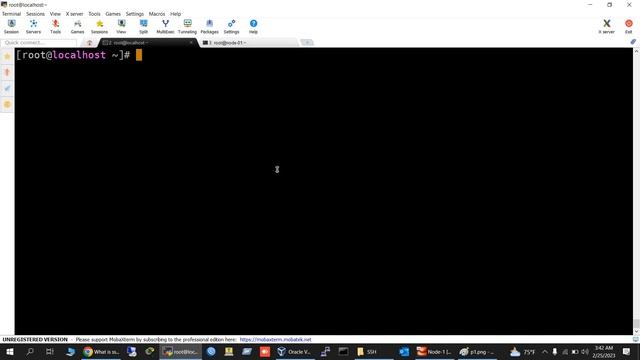Open the volume control in the system tray
The height and width of the screenshot is (360, 640).
(x=585, y=351)
